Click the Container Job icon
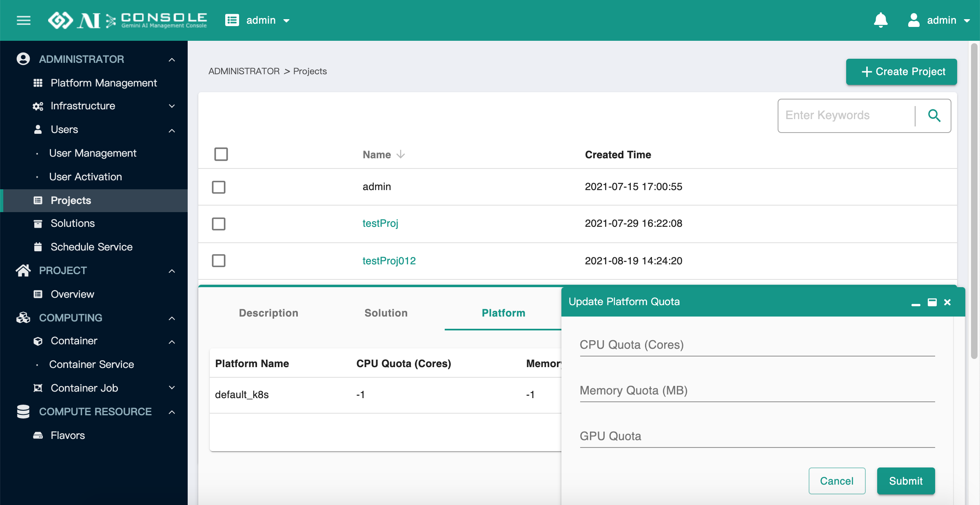 [38, 388]
